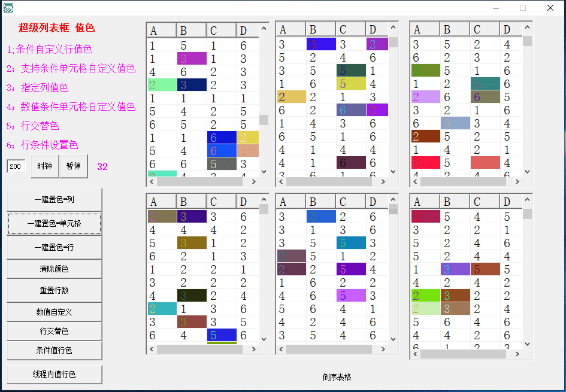Click the 线程内值行色 button
This screenshot has height=392, width=566.
[54, 374]
